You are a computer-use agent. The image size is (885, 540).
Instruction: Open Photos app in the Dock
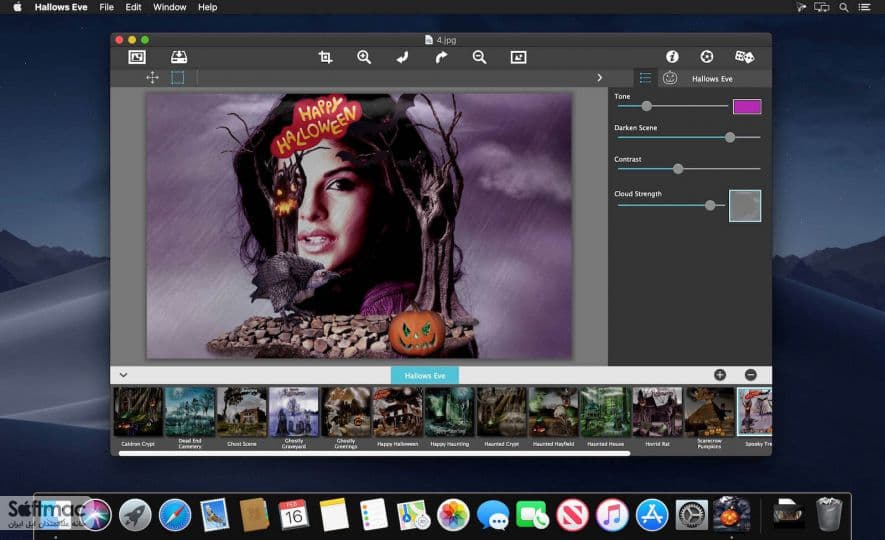[x=453, y=515]
